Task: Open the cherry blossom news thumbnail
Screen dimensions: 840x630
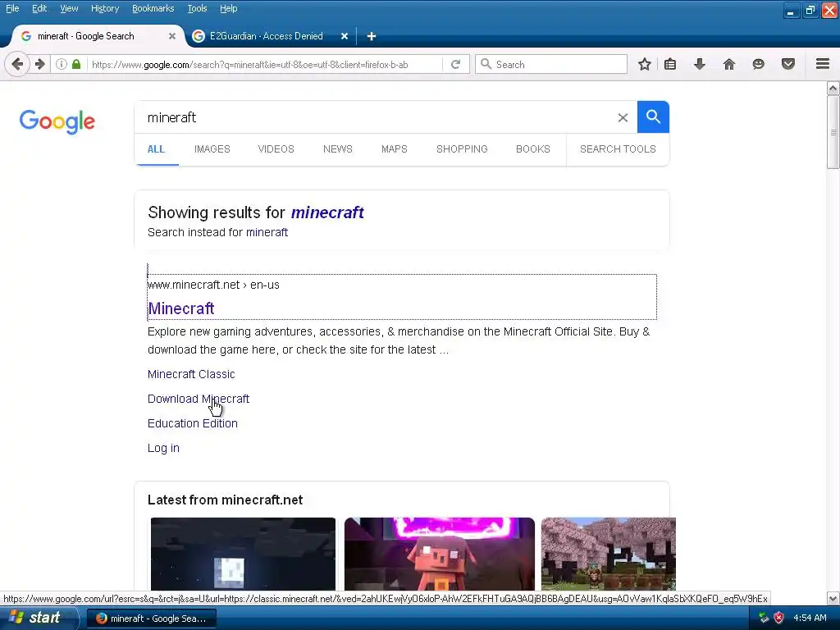Action: (x=609, y=554)
